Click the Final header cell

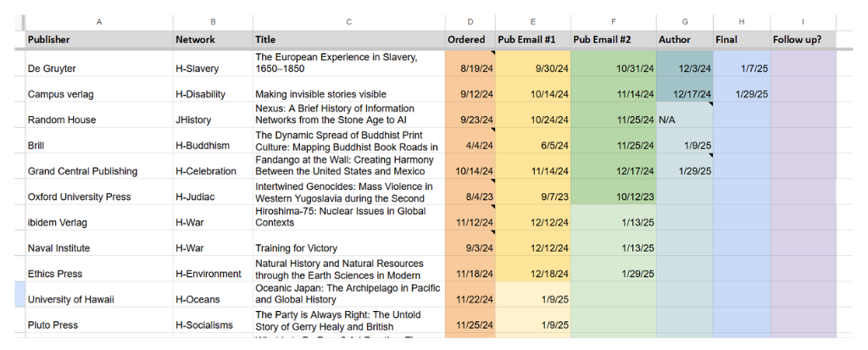tap(742, 39)
